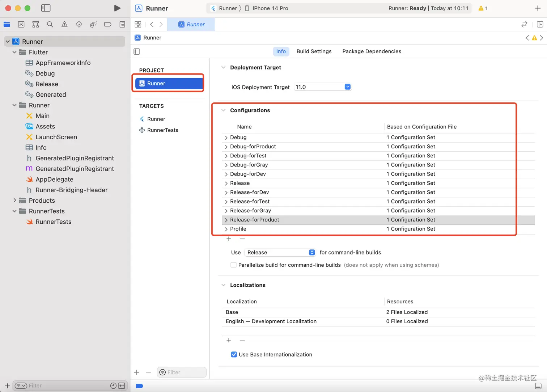Open Runner-Bridging-Header file
547x392 pixels.
pyautogui.click(x=71, y=190)
